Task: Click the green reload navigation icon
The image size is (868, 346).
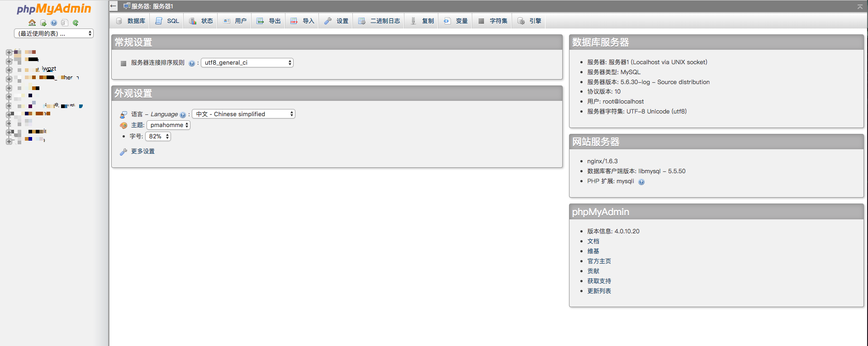Action: click(76, 23)
